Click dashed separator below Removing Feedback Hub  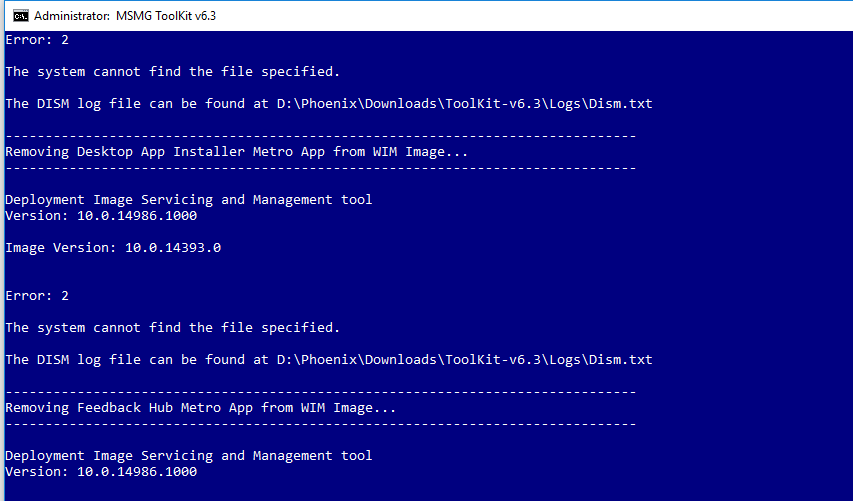coord(321,424)
